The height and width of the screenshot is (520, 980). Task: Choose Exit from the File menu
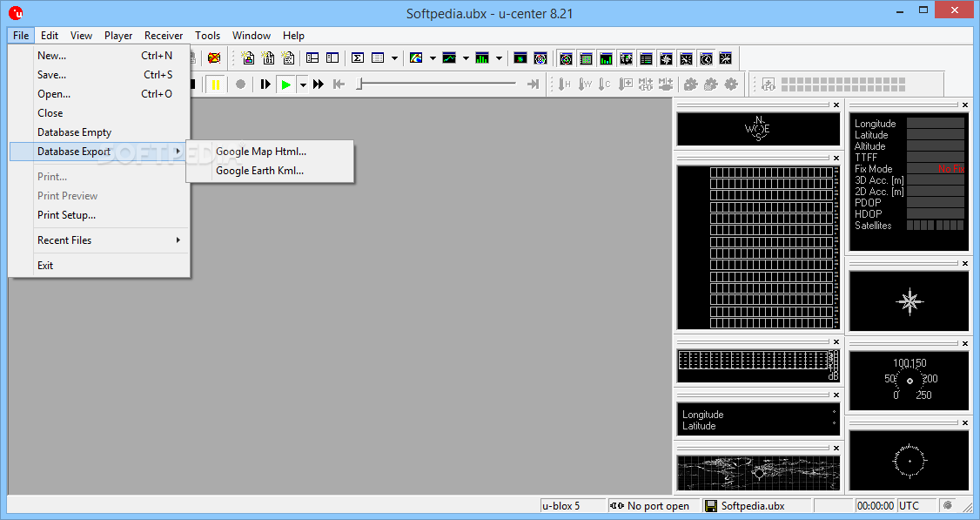tap(99, 266)
